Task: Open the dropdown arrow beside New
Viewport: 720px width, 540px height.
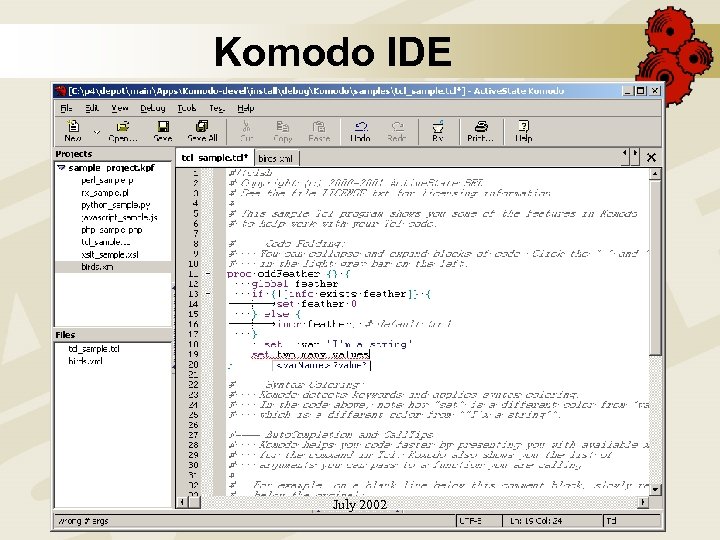Action: (96, 132)
